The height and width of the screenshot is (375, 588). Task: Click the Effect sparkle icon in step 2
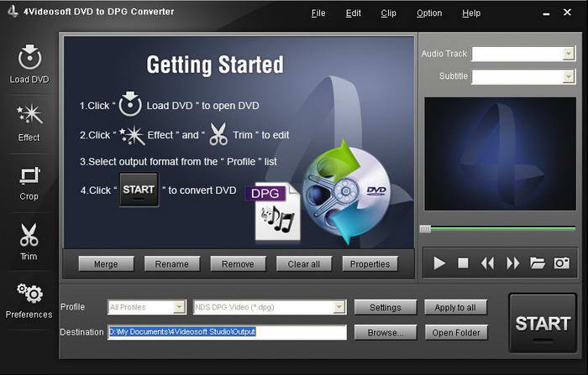pos(132,136)
